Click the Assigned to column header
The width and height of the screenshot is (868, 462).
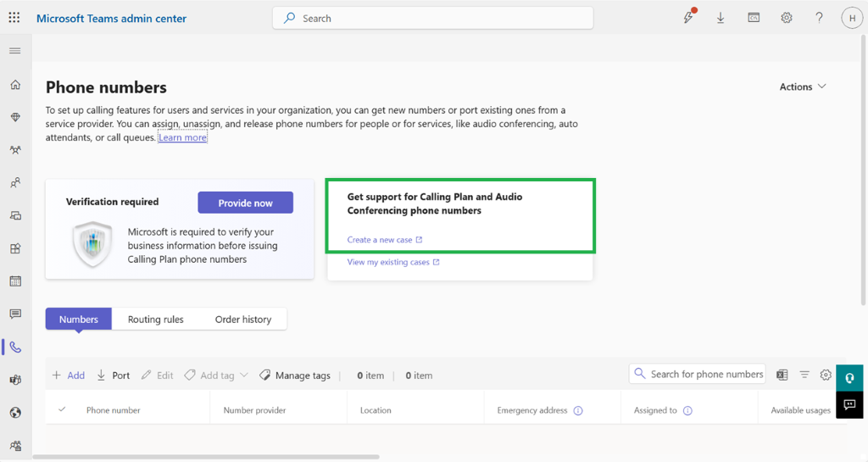pyautogui.click(x=655, y=410)
